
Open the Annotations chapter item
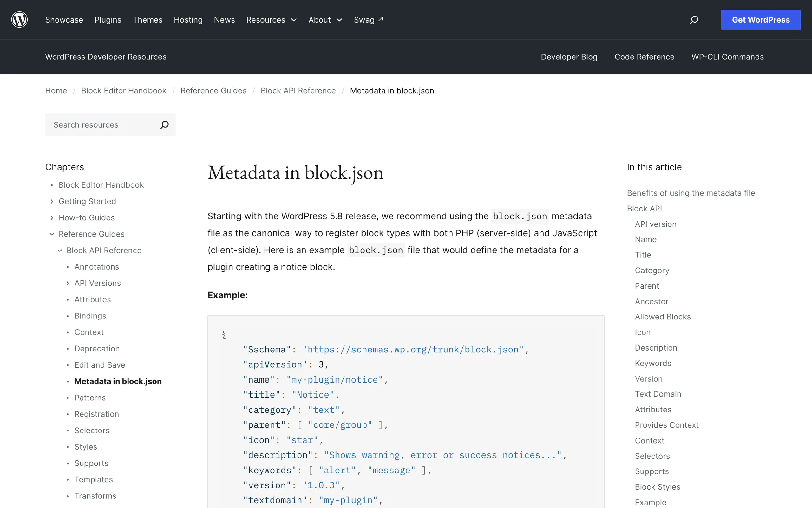97,267
